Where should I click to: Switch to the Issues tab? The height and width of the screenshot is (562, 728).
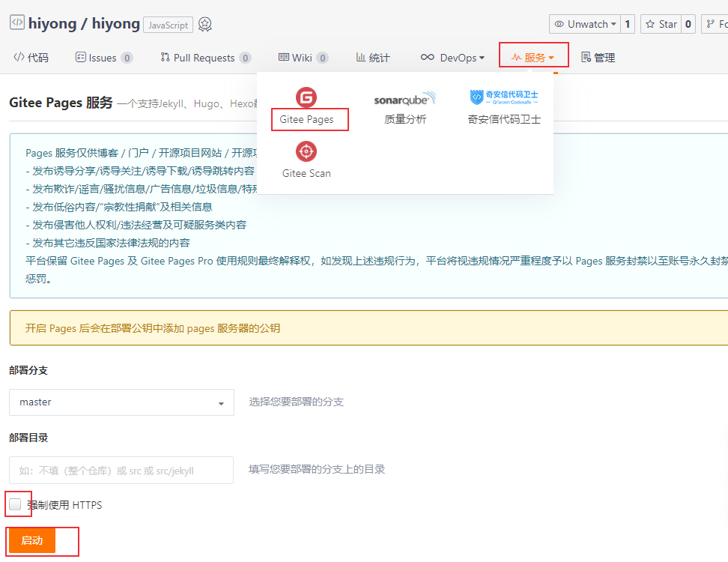(x=104, y=58)
